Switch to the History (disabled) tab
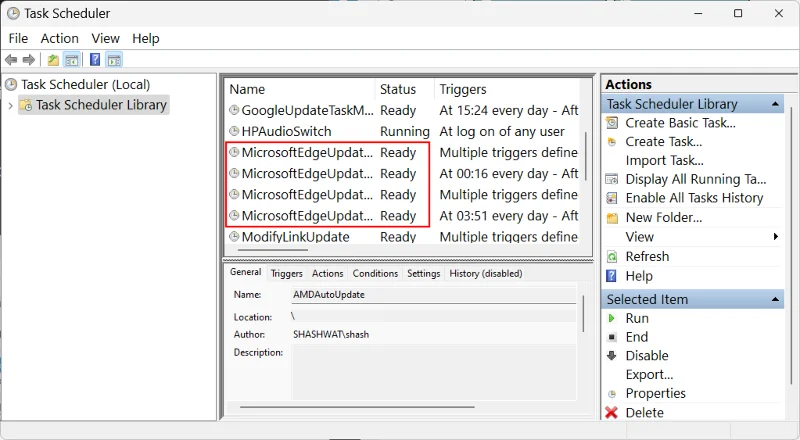Viewport: 800px width, 440px height. click(486, 274)
